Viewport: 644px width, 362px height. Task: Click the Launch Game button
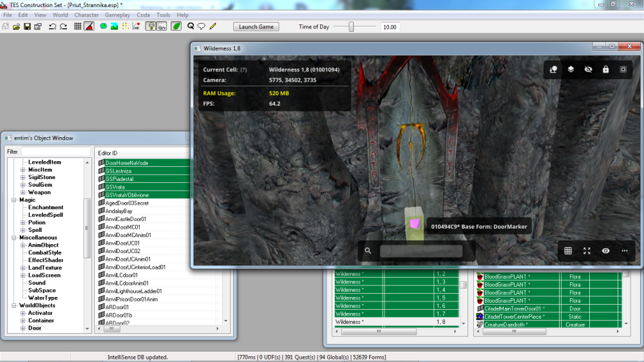click(x=256, y=26)
